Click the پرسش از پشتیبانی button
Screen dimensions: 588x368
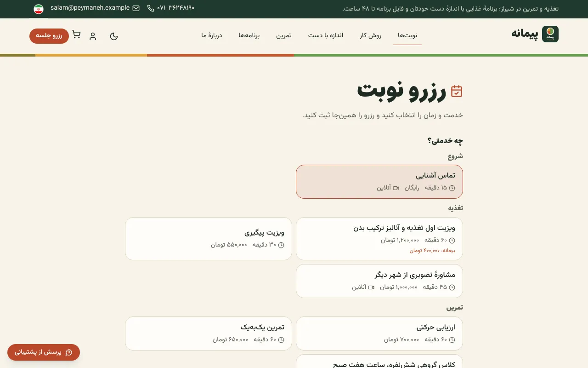click(x=44, y=352)
